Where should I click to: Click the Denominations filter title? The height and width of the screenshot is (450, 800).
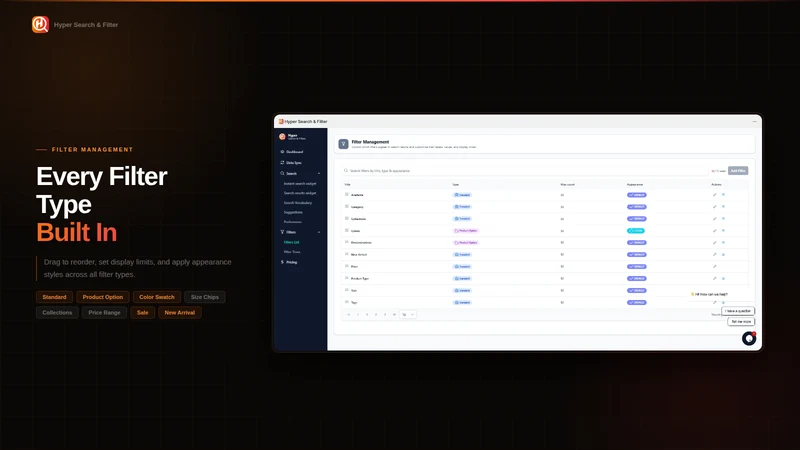coord(361,243)
